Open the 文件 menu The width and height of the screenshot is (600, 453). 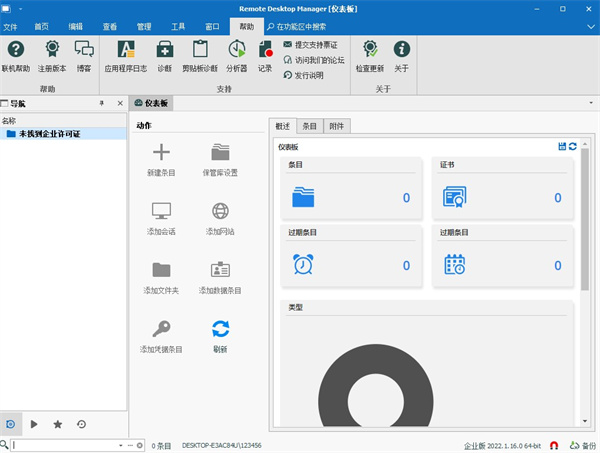coord(11,26)
